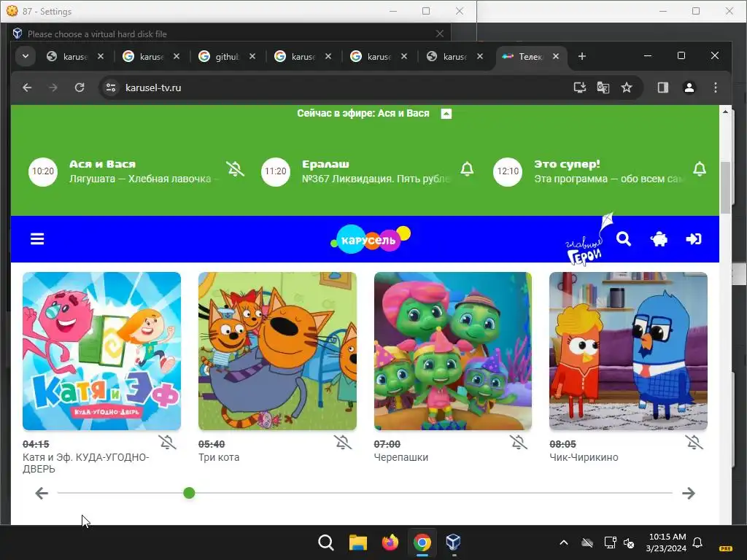This screenshot has width=747, height=560.
Task: Click the carousel next arrow
Action: pyautogui.click(x=689, y=494)
